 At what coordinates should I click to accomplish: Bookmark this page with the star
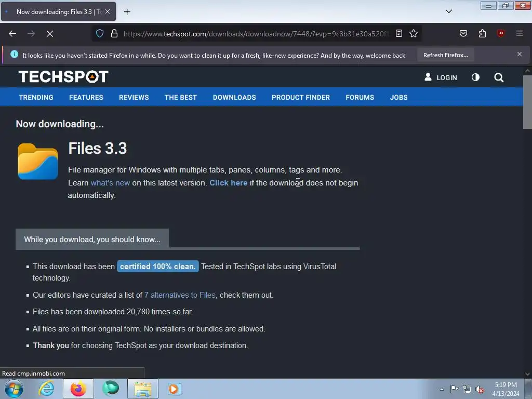click(413, 33)
